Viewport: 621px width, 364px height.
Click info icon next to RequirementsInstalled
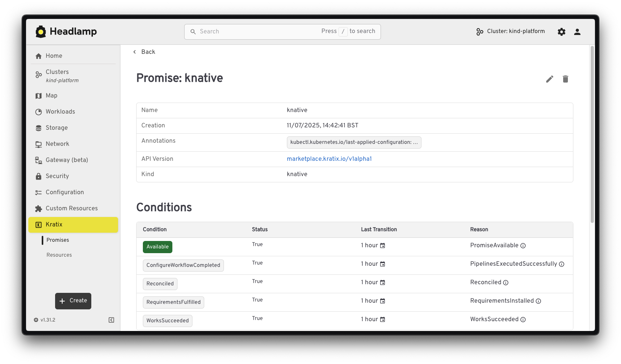[x=538, y=301]
